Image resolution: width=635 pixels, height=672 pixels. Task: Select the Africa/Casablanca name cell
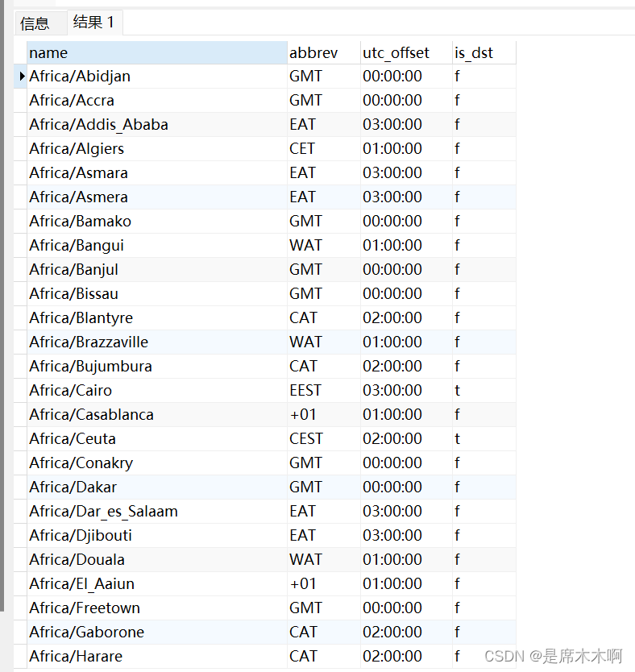point(157,414)
